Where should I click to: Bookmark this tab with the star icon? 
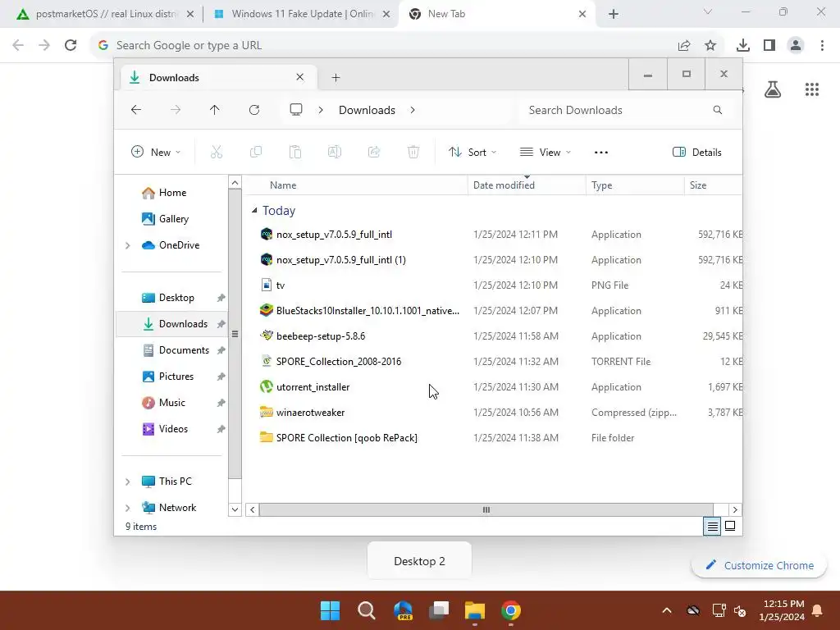click(710, 46)
